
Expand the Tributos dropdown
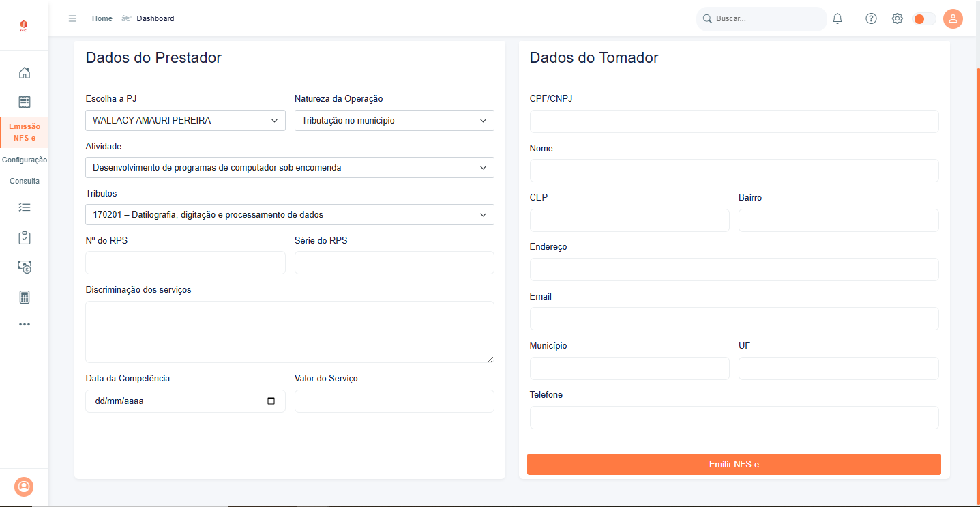290,215
